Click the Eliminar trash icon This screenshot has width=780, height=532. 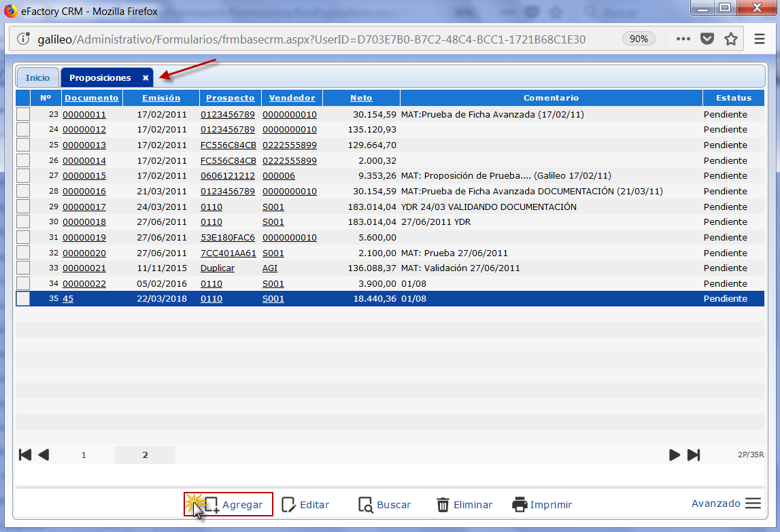[443, 505]
